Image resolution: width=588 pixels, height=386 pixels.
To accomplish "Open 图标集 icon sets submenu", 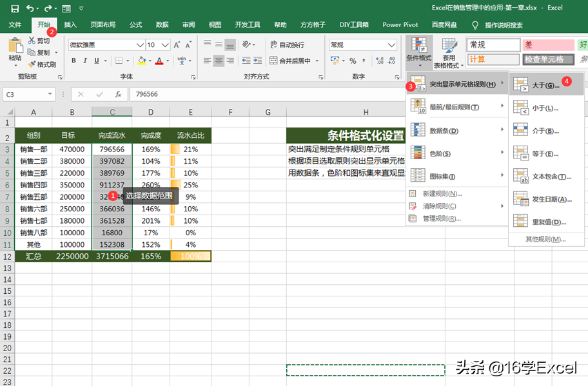I will click(457, 176).
